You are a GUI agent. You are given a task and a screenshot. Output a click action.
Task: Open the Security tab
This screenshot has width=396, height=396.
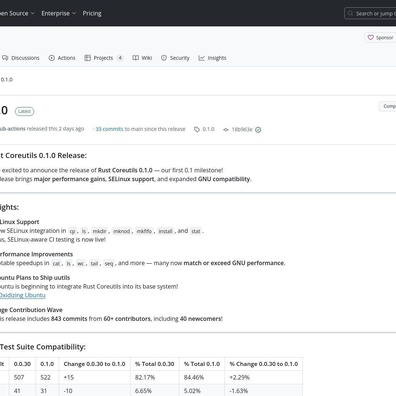coord(175,58)
